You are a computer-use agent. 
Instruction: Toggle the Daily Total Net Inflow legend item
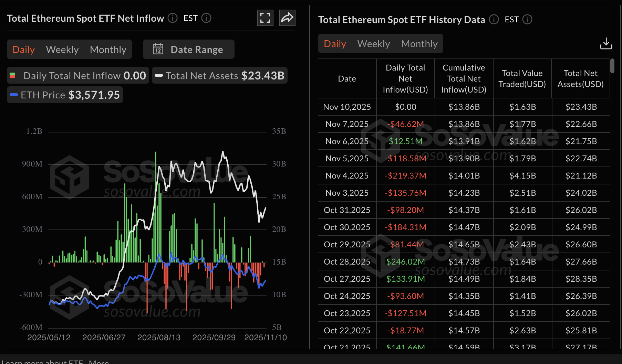click(x=77, y=75)
